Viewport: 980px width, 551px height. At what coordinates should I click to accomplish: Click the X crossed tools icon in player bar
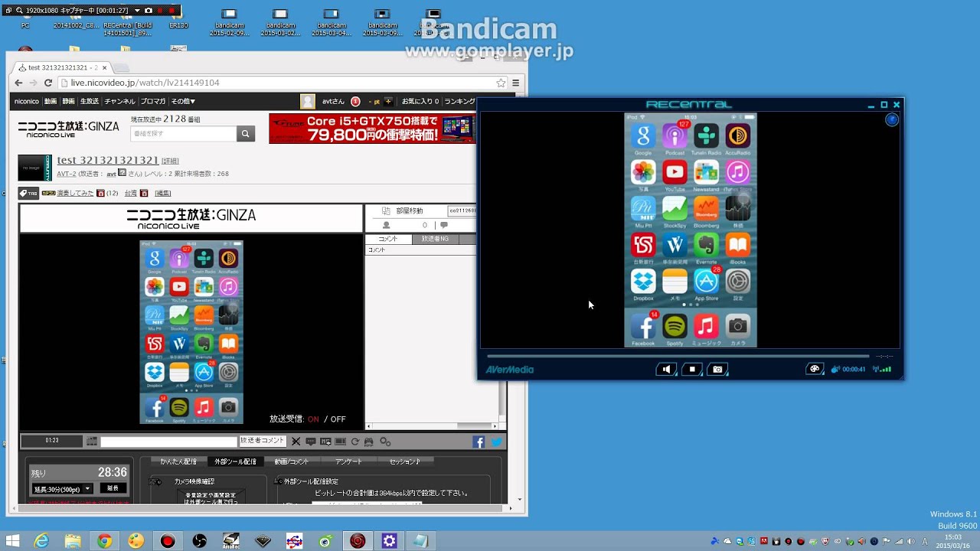296,442
